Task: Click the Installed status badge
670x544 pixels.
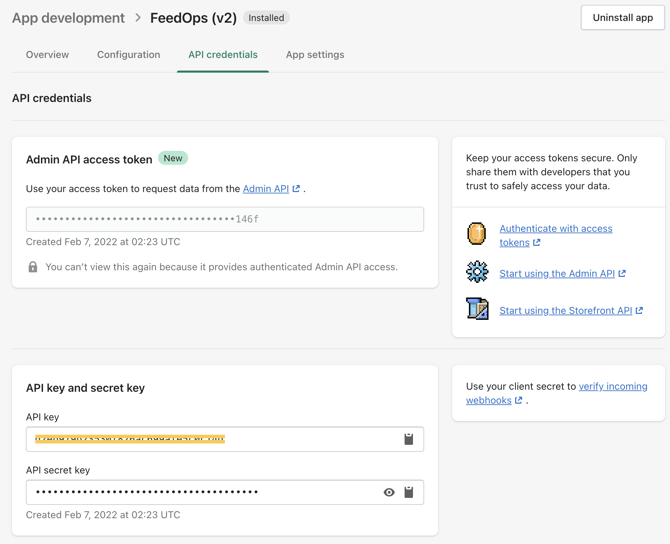Action: point(266,18)
